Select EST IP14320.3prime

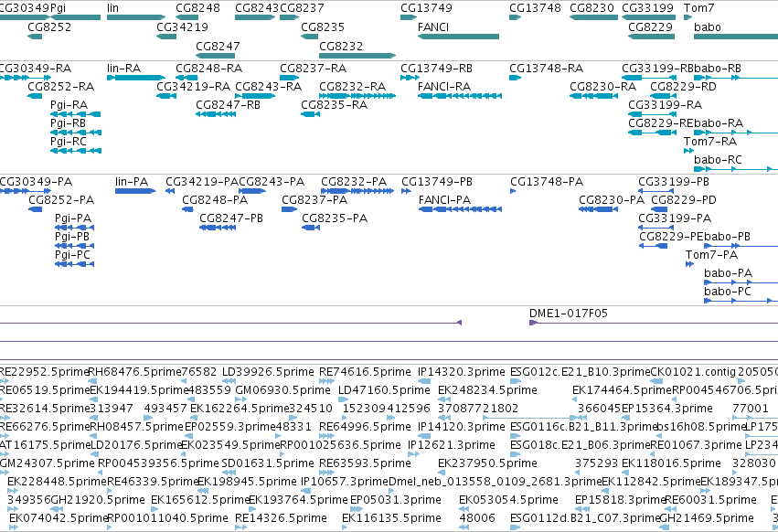462,372
